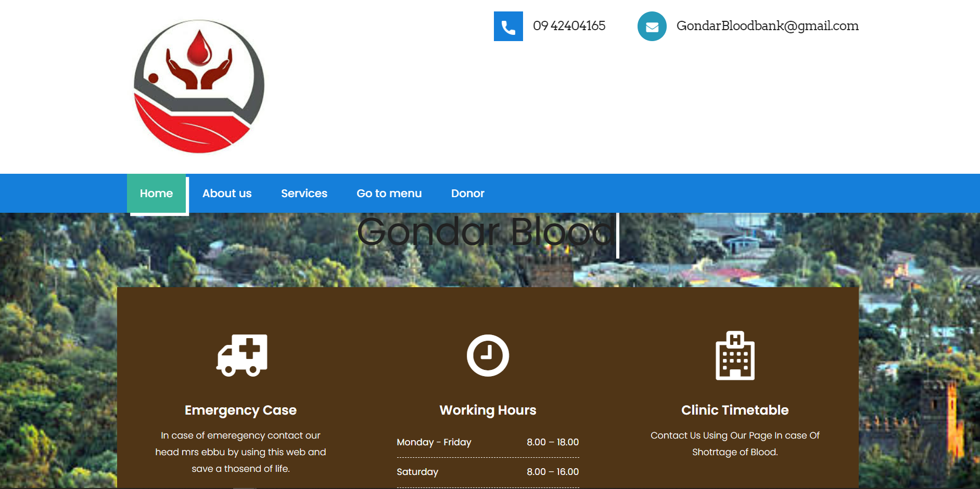The width and height of the screenshot is (980, 489).
Task: Open the Home menu item
Action: (x=156, y=194)
